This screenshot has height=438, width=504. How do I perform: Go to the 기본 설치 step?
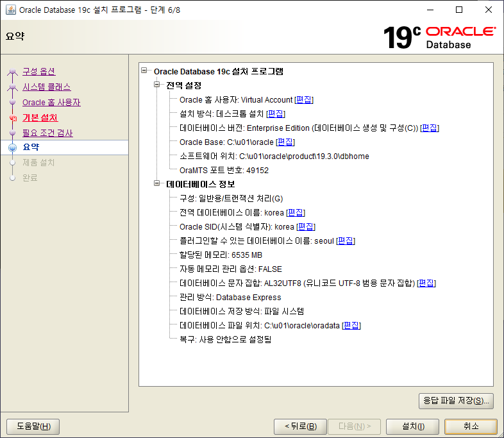[x=40, y=117]
